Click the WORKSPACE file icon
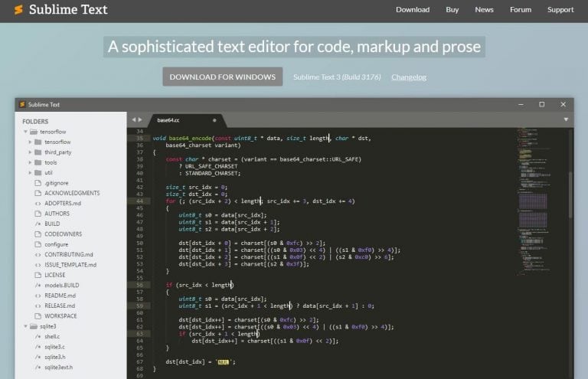The width and height of the screenshot is (588, 379). point(38,316)
